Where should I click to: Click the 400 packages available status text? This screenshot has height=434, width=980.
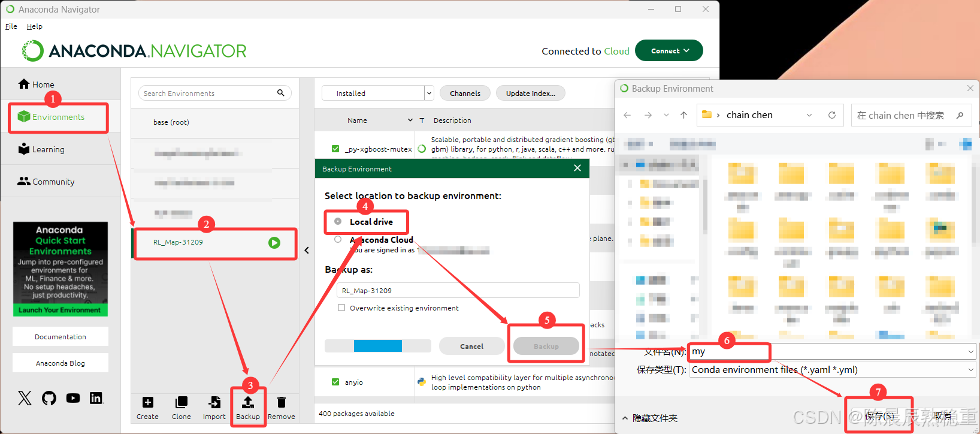[356, 413]
